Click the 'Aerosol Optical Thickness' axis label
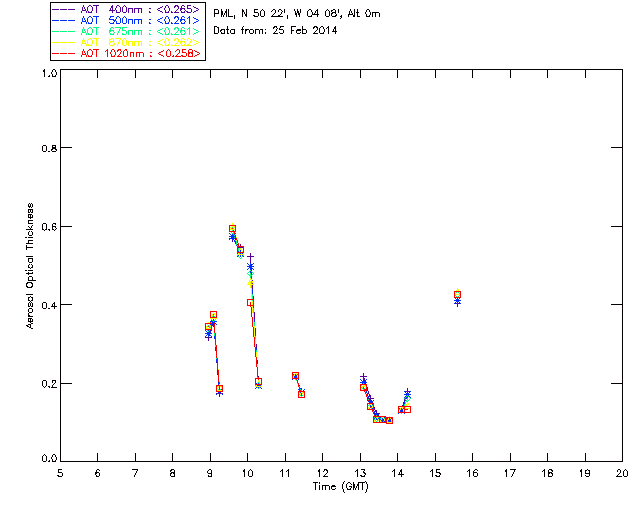 [x=29, y=266]
